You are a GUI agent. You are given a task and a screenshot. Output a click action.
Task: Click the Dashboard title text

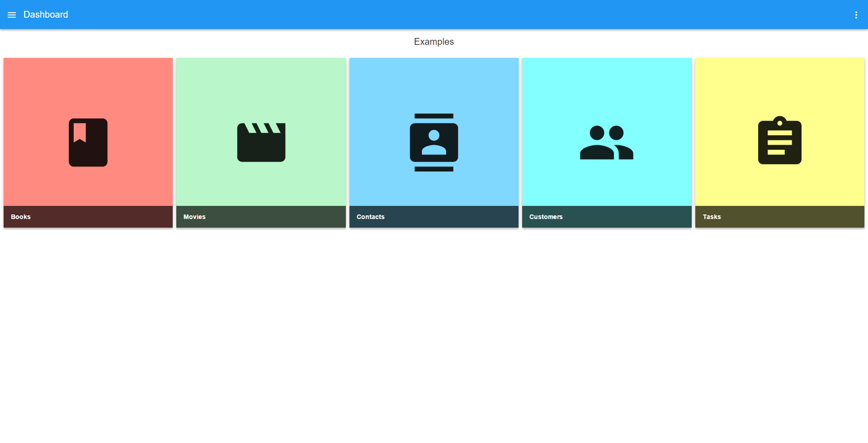(46, 14)
